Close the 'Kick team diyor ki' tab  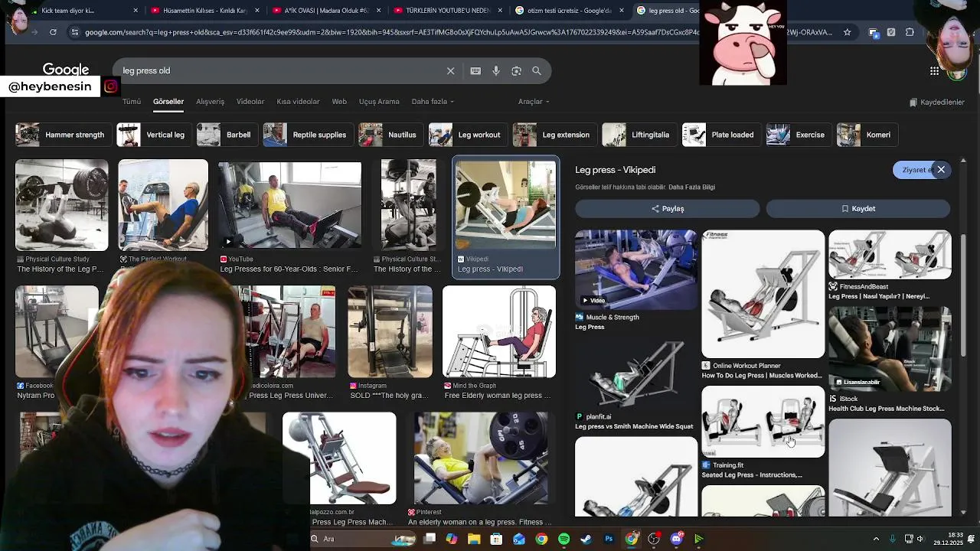pos(136,11)
